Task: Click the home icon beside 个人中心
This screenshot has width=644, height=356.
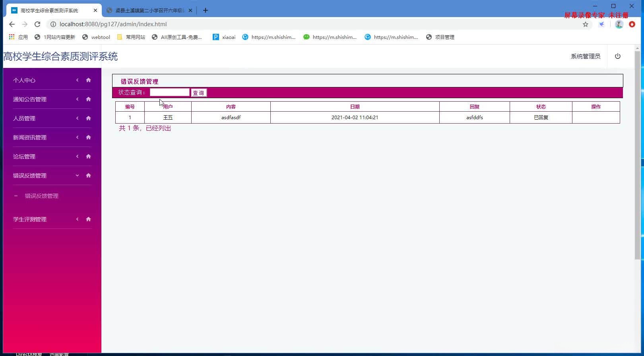Action: pos(88,80)
